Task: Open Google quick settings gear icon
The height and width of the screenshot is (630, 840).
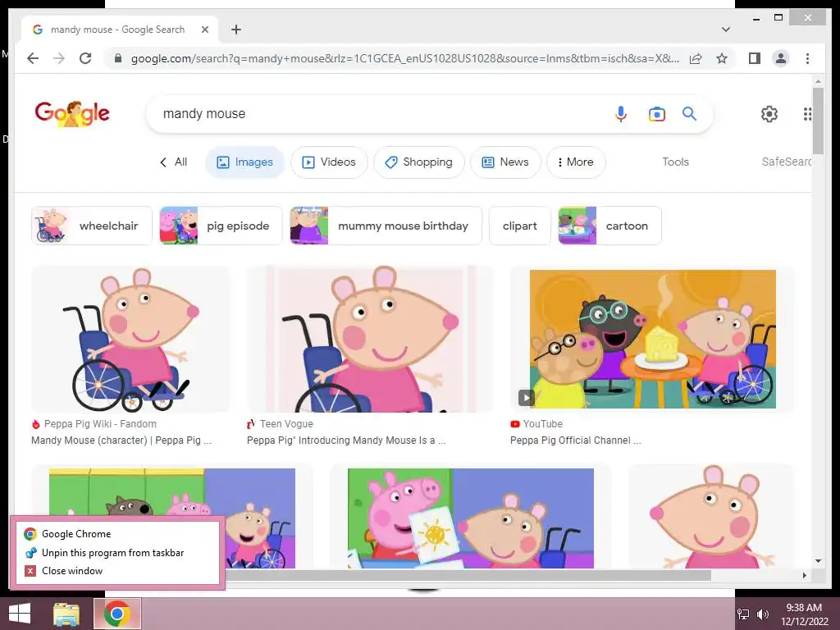Action: click(769, 113)
